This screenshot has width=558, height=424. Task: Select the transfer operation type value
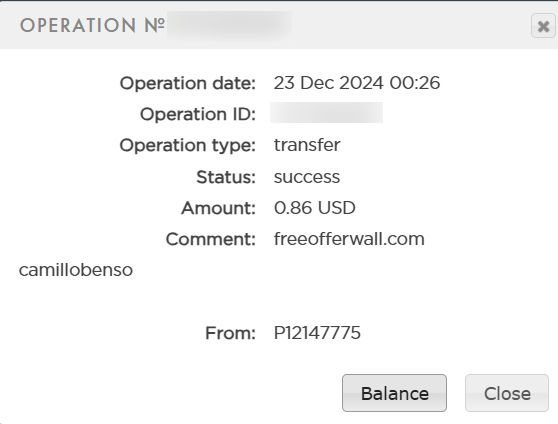[x=307, y=145]
